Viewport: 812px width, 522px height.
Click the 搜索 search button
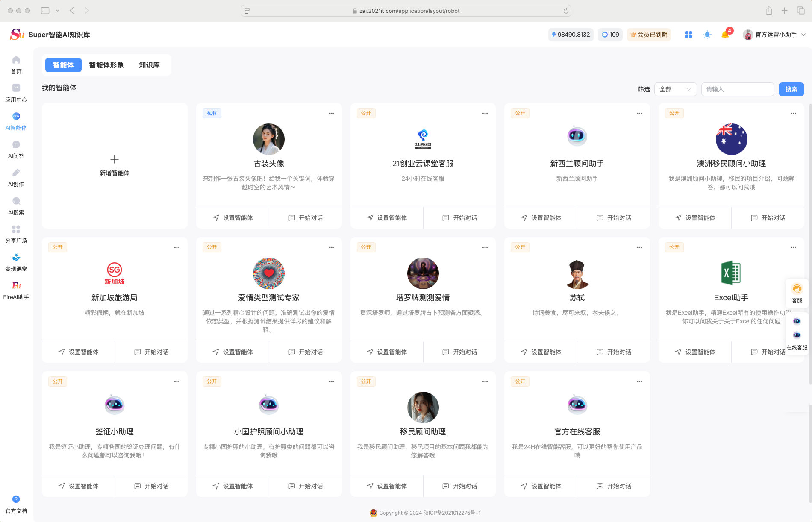click(x=791, y=89)
